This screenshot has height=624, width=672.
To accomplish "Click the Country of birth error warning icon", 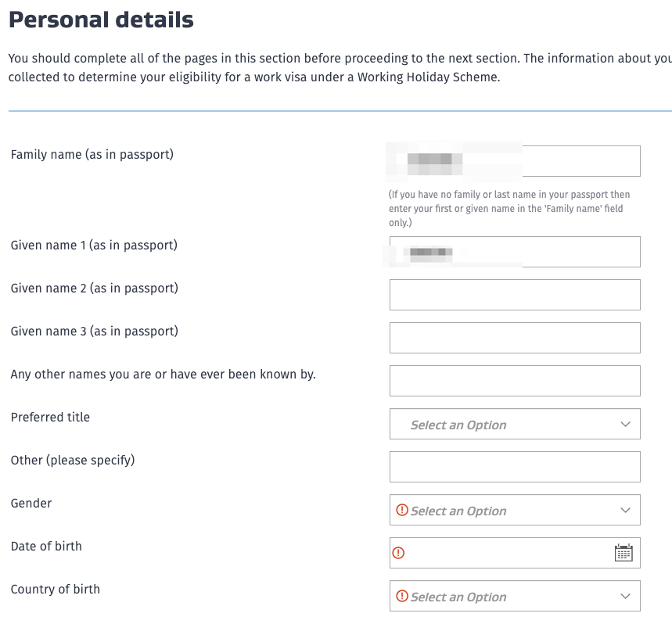I will [x=402, y=596].
